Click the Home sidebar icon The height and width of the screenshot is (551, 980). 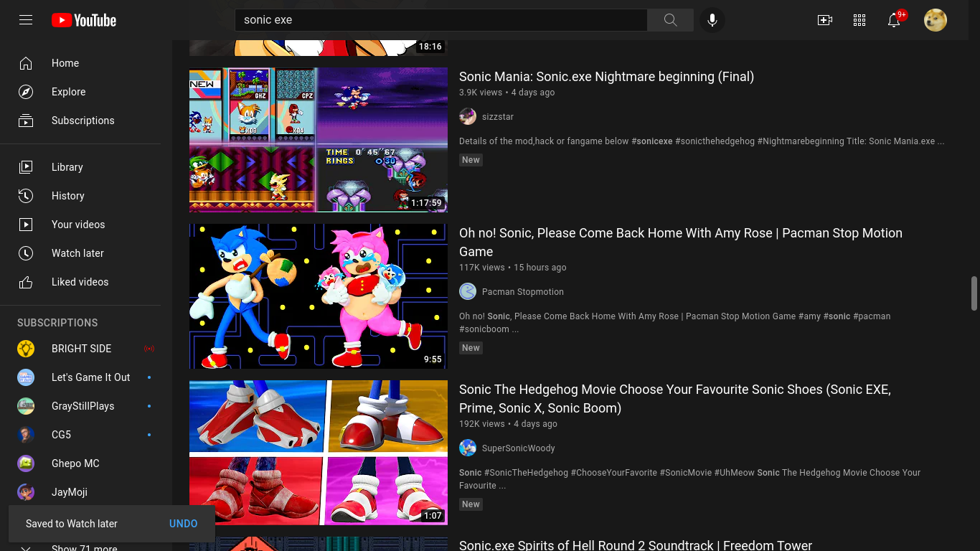click(26, 63)
